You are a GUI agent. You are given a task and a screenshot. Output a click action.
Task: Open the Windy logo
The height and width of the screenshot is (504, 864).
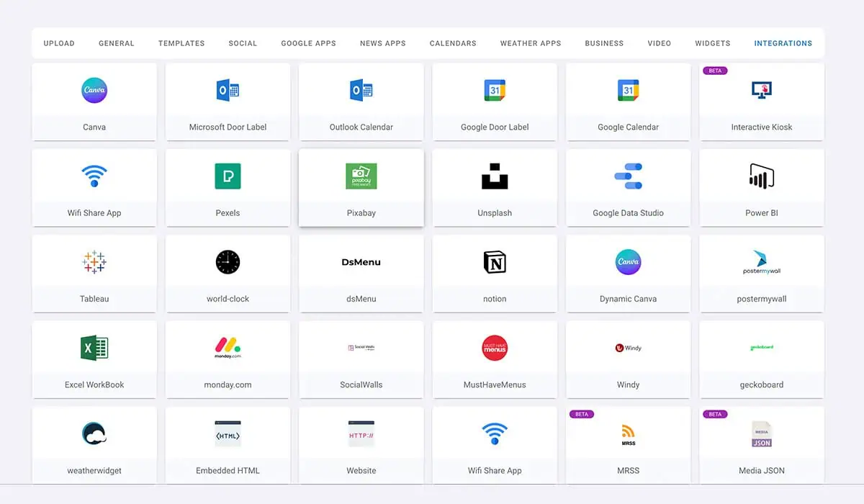point(628,348)
